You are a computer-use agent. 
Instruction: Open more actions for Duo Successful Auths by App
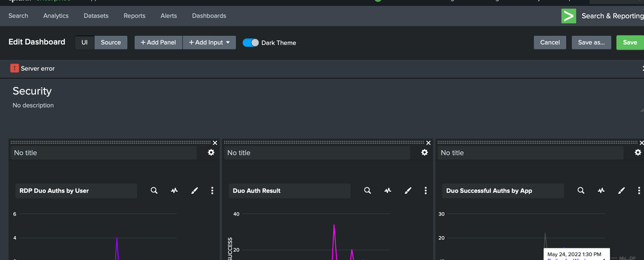pyautogui.click(x=639, y=190)
